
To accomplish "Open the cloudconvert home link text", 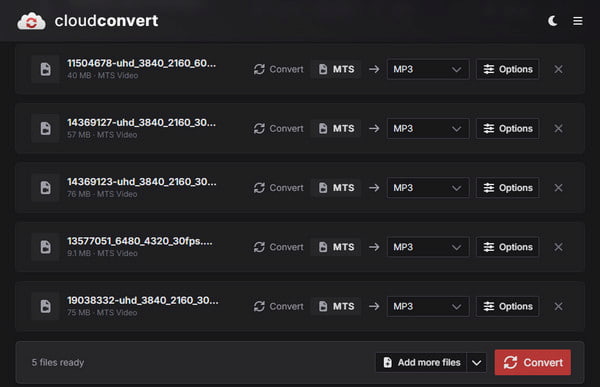I will (106, 21).
